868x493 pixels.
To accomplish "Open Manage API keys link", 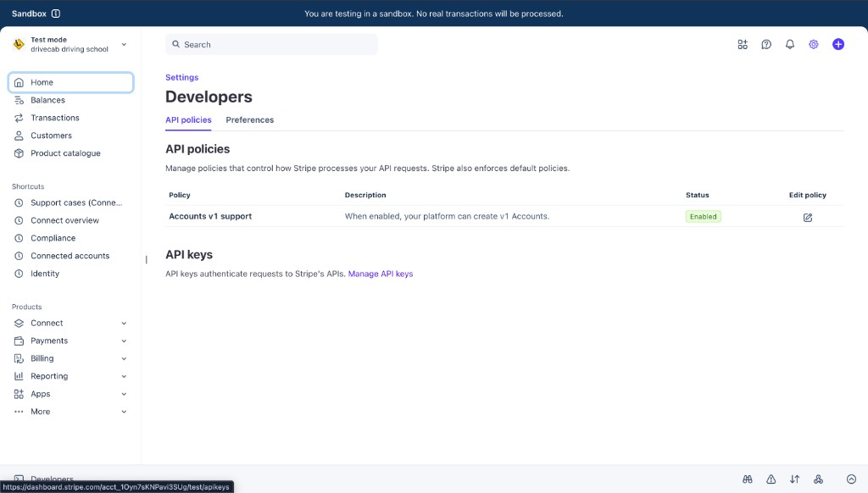I will [381, 274].
